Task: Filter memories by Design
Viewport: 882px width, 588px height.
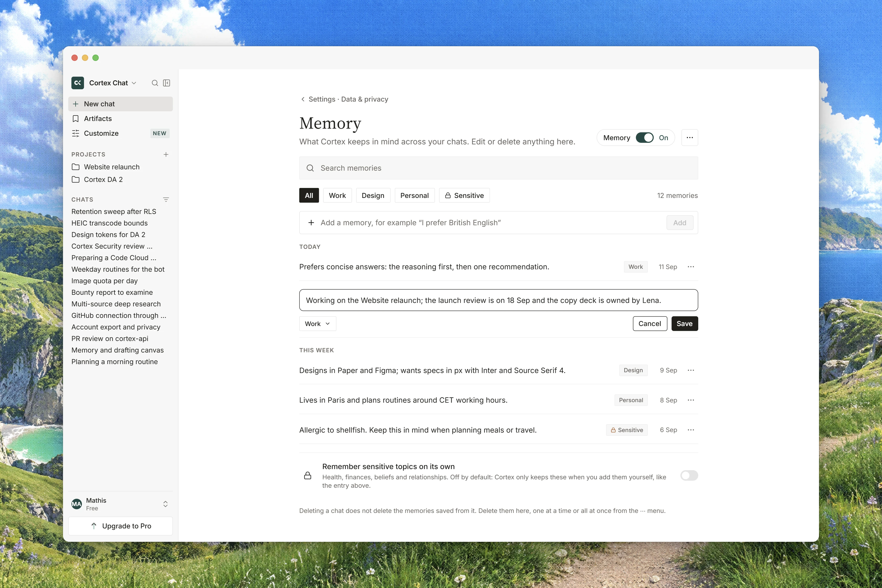Action: pyautogui.click(x=373, y=195)
